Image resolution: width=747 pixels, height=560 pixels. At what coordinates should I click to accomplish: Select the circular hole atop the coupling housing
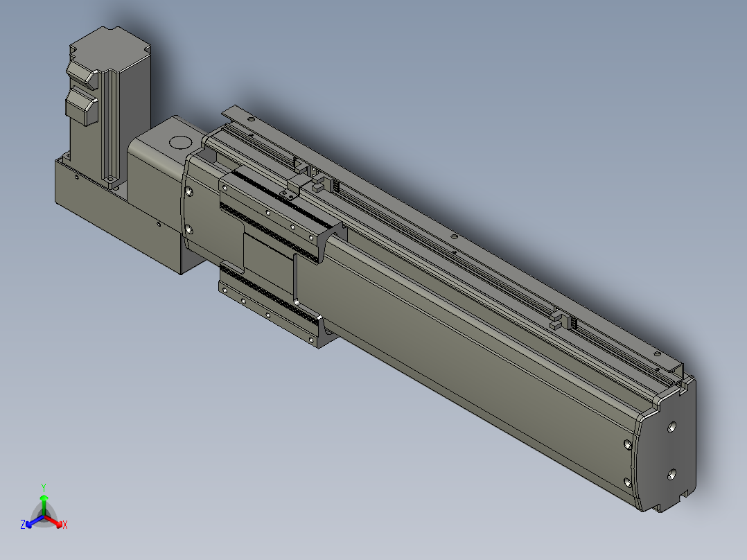click(180, 142)
